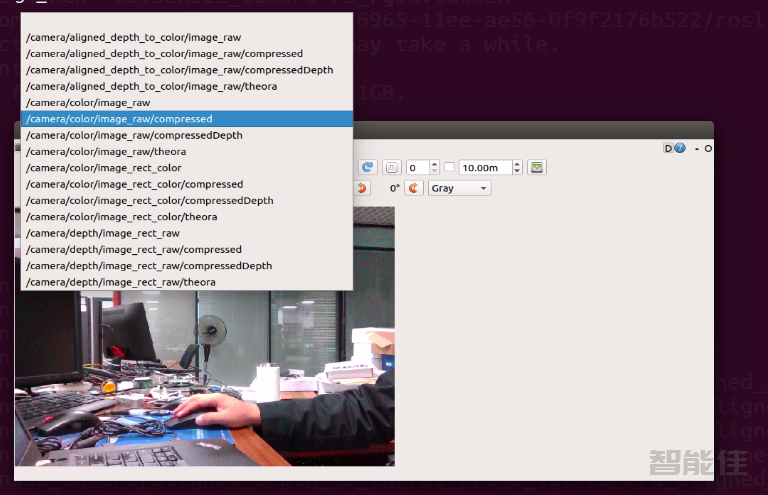The image size is (768, 495).
Task: Click the stepper arrows on the 0 field
Action: (x=435, y=167)
